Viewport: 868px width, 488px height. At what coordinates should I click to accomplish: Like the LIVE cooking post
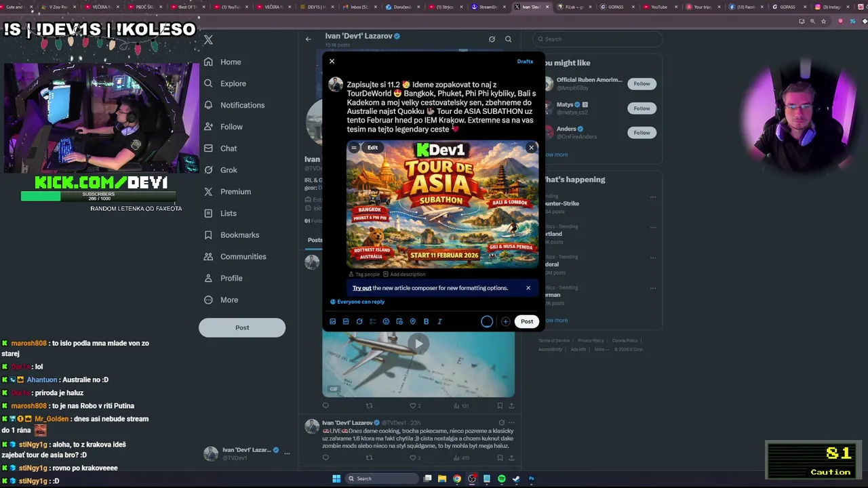point(412,457)
